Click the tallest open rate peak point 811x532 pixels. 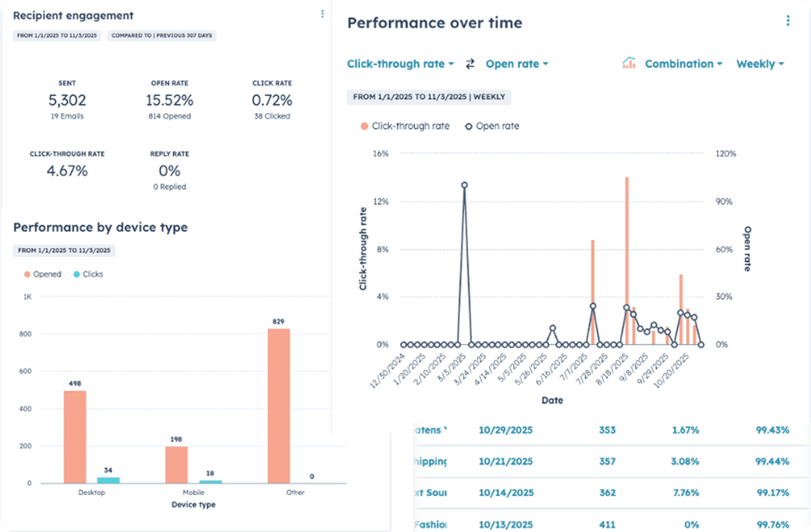[464, 186]
